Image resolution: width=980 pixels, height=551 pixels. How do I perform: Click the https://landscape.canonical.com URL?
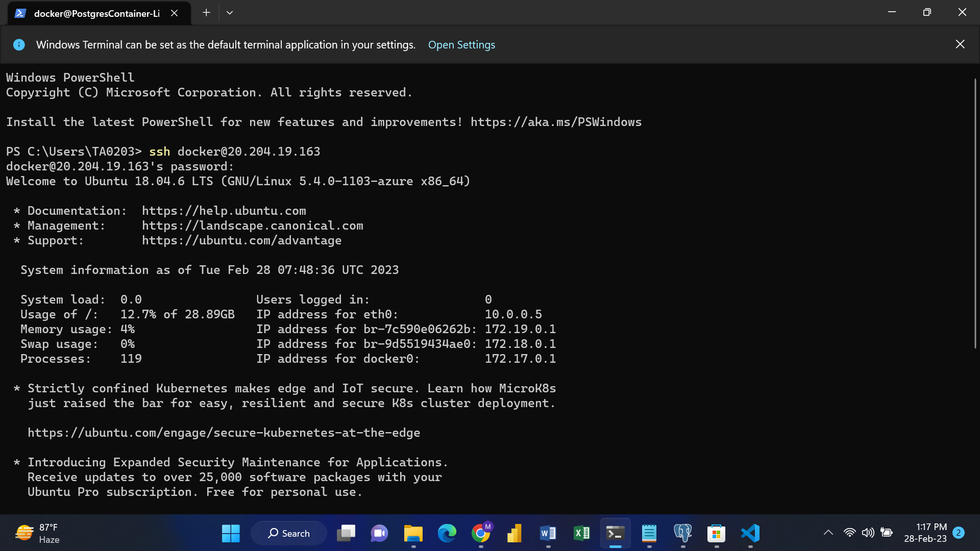coord(253,226)
